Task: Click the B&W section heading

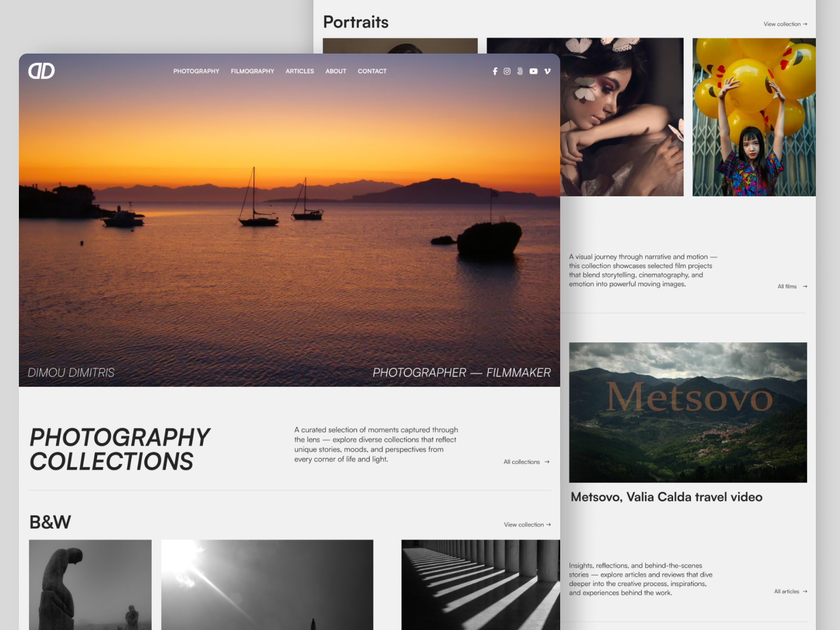Action: tap(50, 522)
